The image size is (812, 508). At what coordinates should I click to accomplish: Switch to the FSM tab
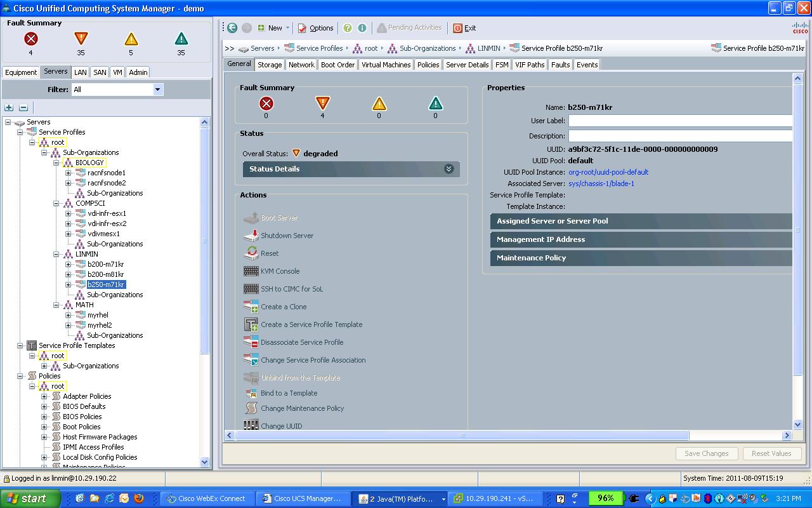click(x=502, y=65)
